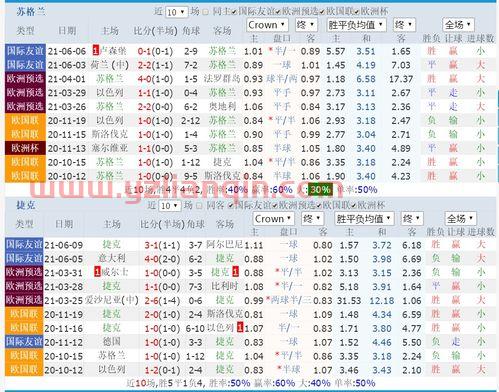Viewport: 499px width, 392px height.
Task: Open 终 dropdown after 胜平负均值 in Scotland section
Action: pyautogui.click(x=404, y=25)
